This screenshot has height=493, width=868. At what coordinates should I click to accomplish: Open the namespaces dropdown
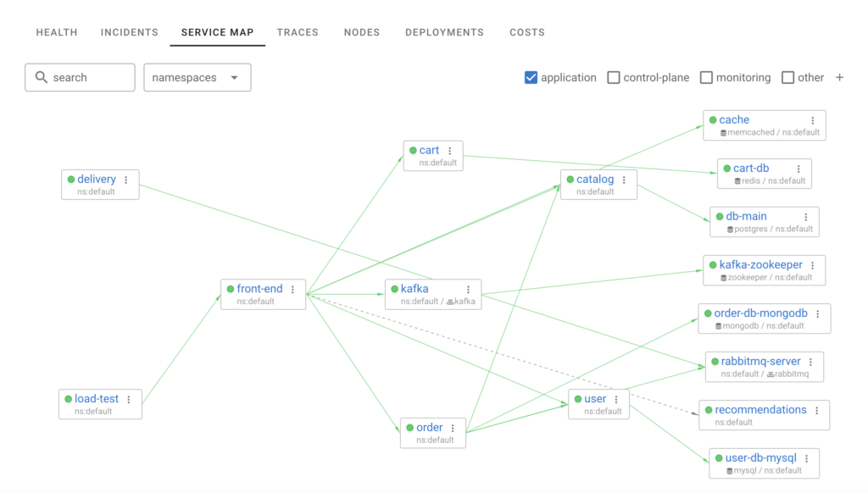pyautogui.click(x=197, y=77)
